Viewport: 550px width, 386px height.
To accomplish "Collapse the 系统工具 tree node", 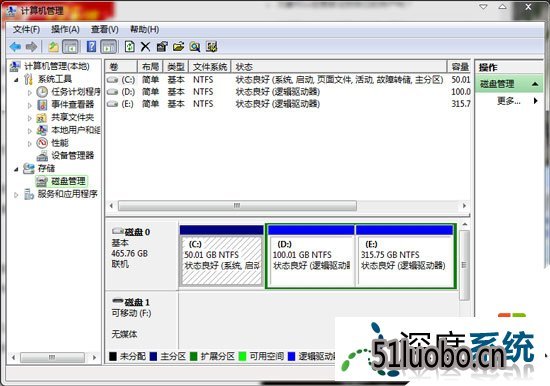I will (16, 80).
